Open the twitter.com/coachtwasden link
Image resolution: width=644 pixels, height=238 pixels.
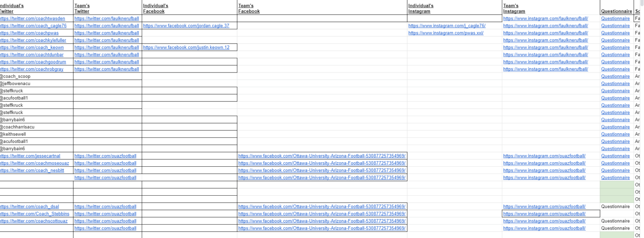(x=32, y=19)
